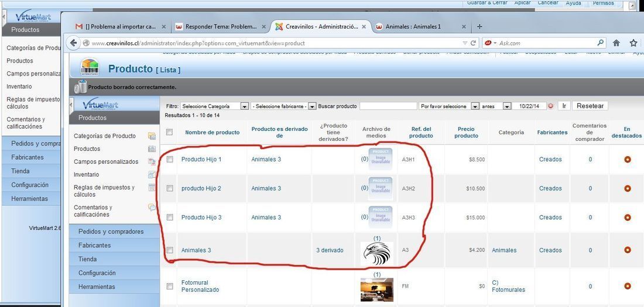
Task: Click unavailable image of Producto Hijo 1
Action: pyautogui.click(x=381, y=159)
